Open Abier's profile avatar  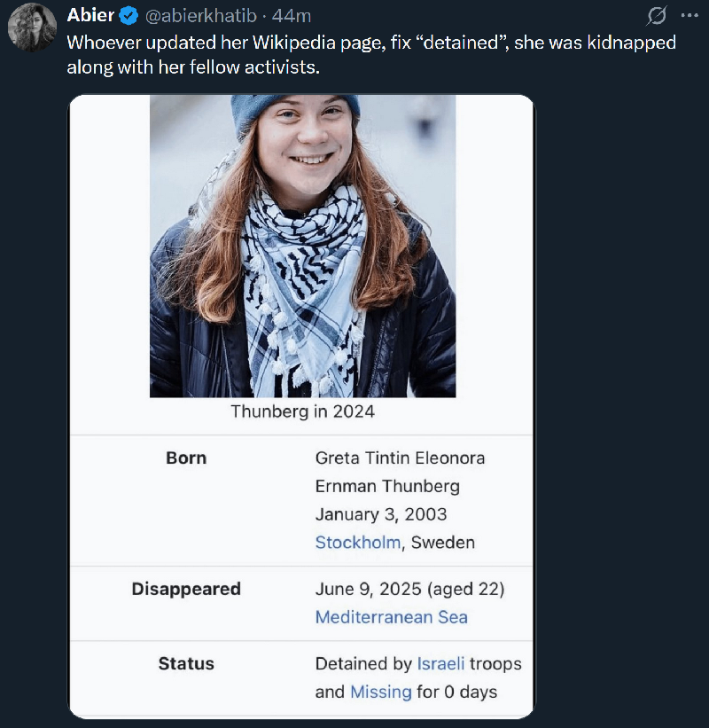coord(32,27)
